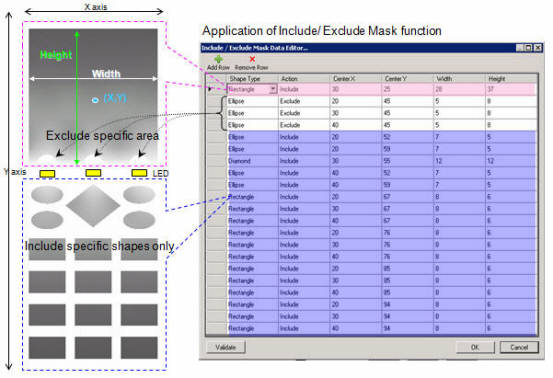Click the Center X value 30 in the Diamond row
This screenshot has height=378, width=553.
click(x=356, y=161)
